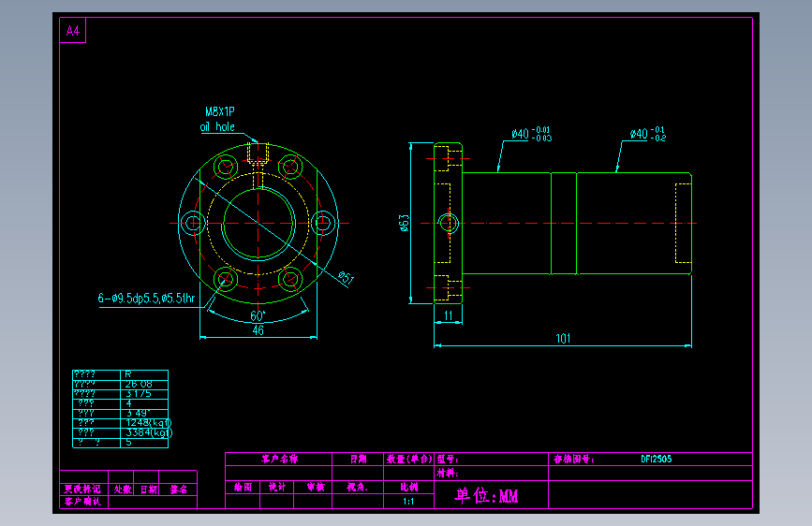Select the '1:1' scale value

(408, 502)
